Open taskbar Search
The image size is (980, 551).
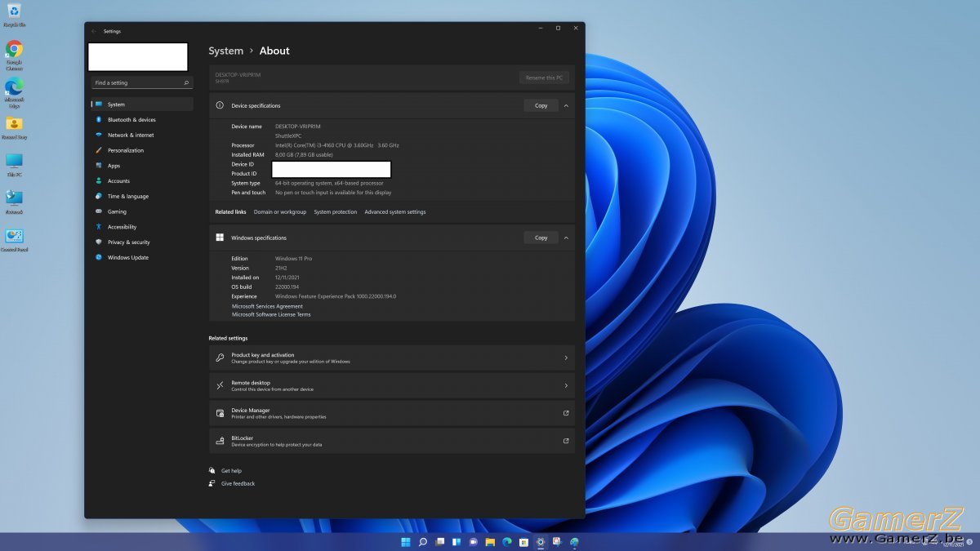point(423,542)
